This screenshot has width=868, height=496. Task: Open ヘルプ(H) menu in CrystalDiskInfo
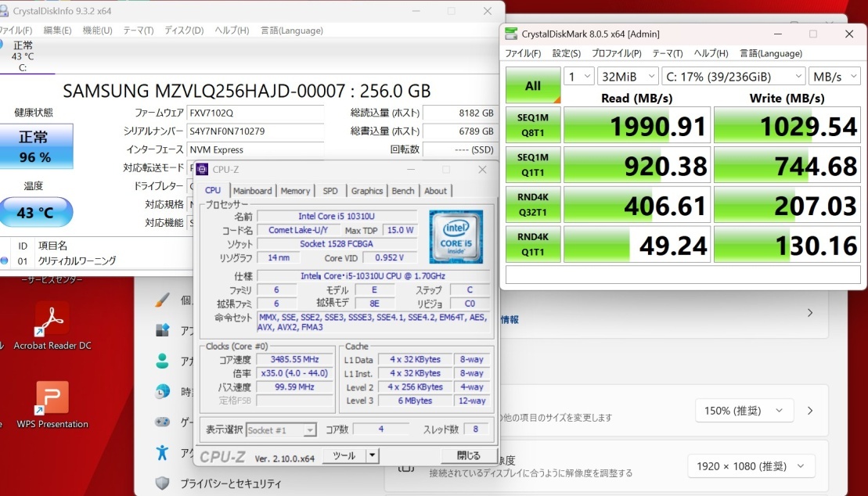pos(232,31)
